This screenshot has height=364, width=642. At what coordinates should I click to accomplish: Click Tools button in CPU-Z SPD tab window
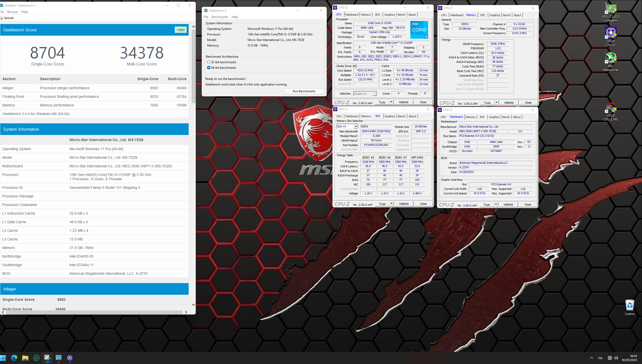point(382,204)
